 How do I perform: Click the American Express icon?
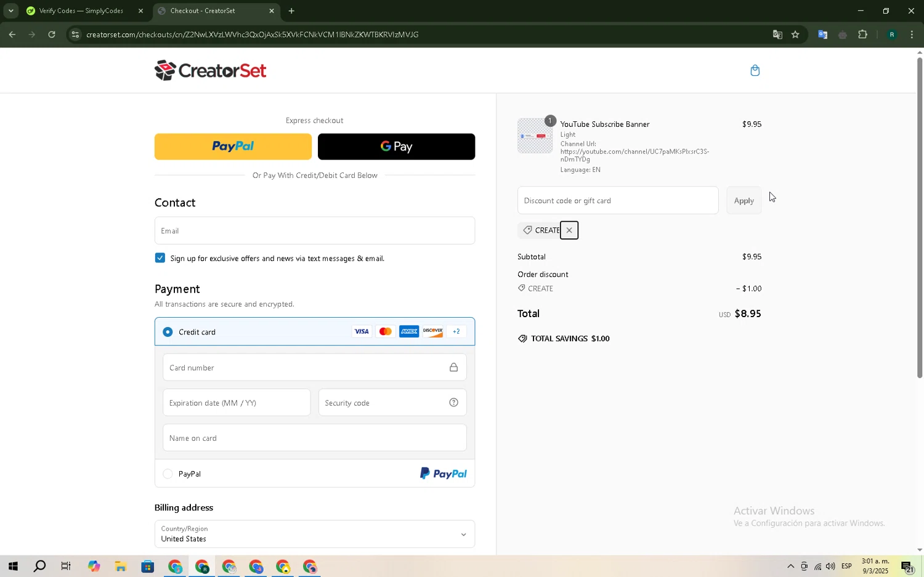pyautogui.click(x=409, y=332)
